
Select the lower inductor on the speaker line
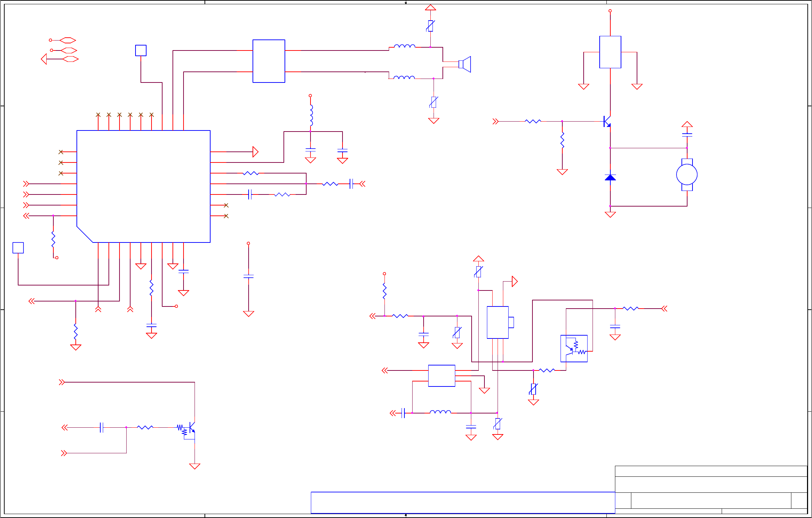pyautogui.click(x=404, y=77)
